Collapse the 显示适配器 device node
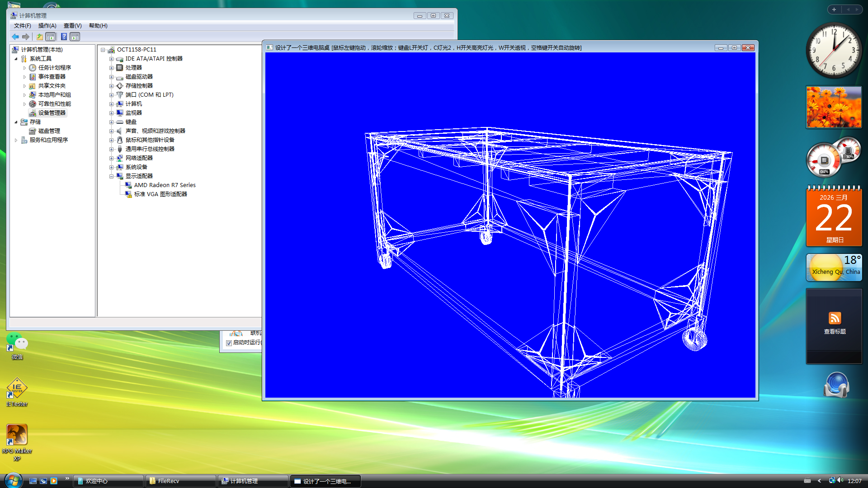 tap(111, 176)
